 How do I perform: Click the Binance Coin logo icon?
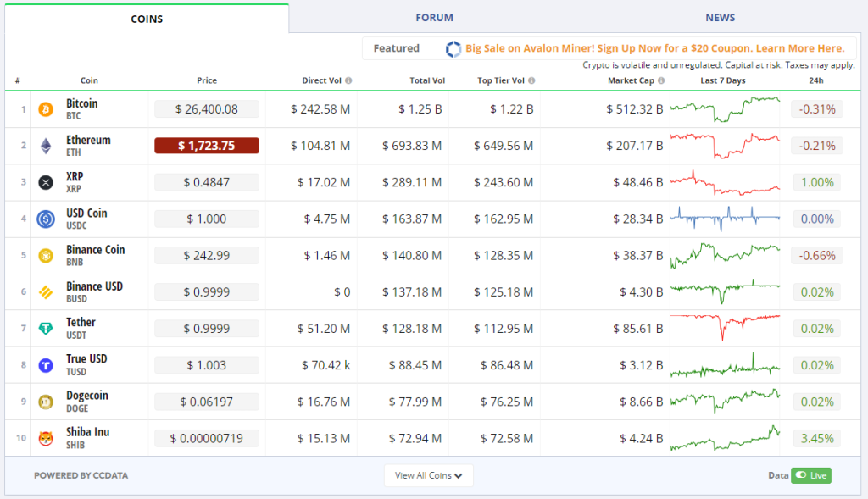[x=46, y=255]
